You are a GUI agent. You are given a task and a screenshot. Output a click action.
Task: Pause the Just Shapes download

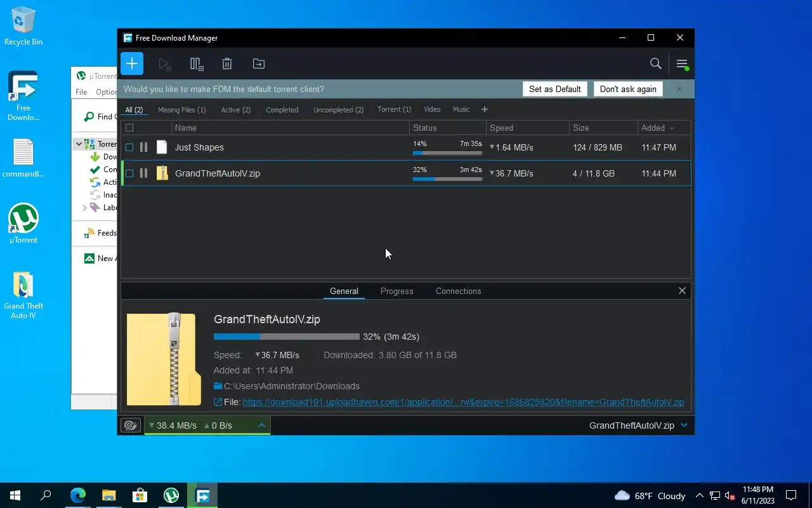pyautogui.click(x=143, y=147)
